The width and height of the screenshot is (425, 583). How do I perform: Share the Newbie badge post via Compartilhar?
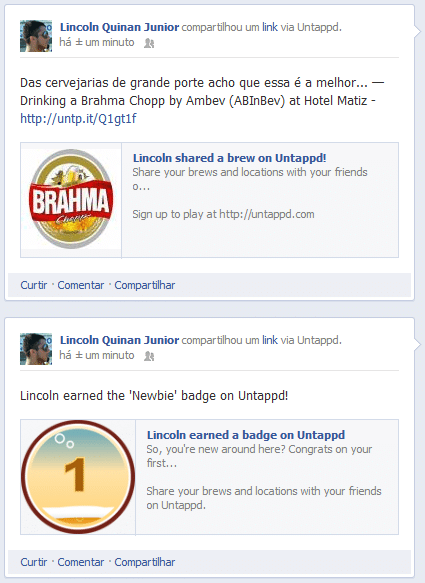pyautogui.click(x=145, y=562)
